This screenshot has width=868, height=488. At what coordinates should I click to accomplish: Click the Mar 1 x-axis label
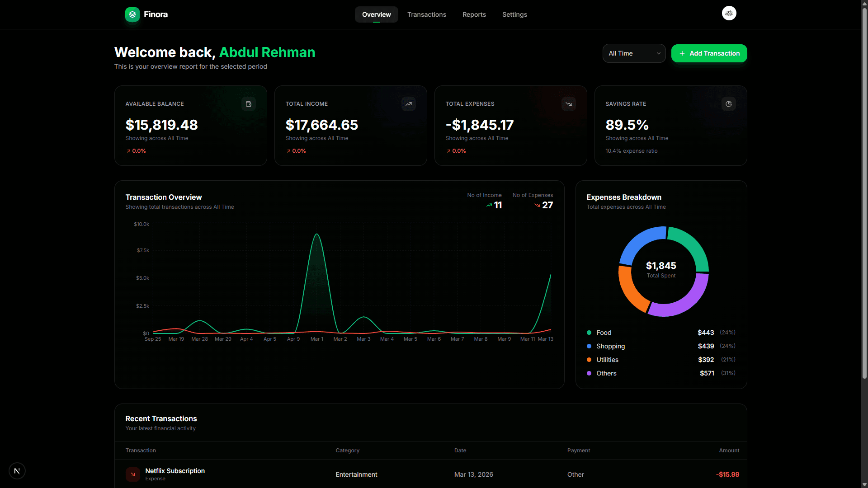click(316, 339)
